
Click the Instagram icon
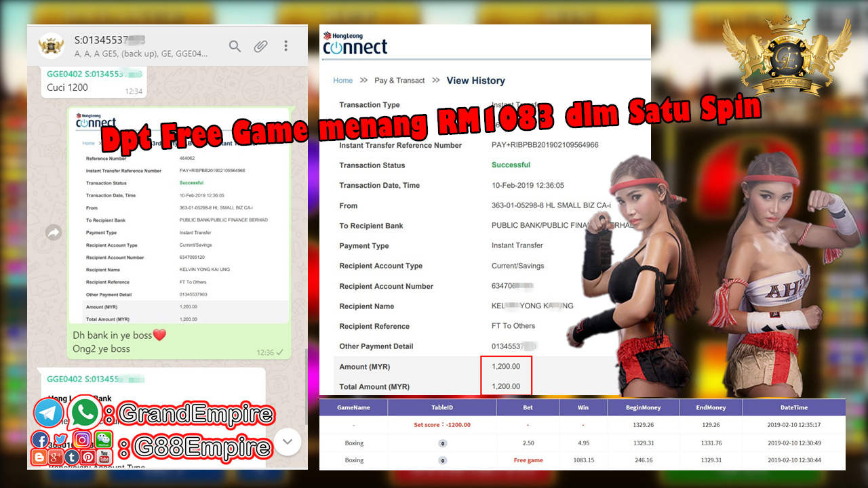[x=82, y=440]
